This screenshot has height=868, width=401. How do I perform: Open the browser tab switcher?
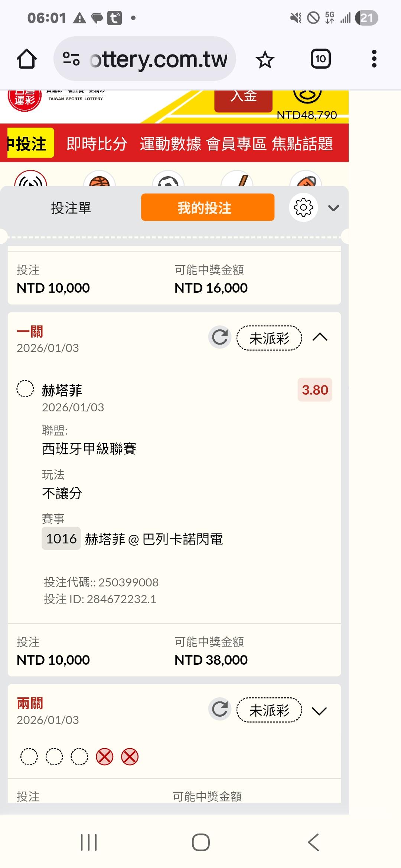click(320, 59)
